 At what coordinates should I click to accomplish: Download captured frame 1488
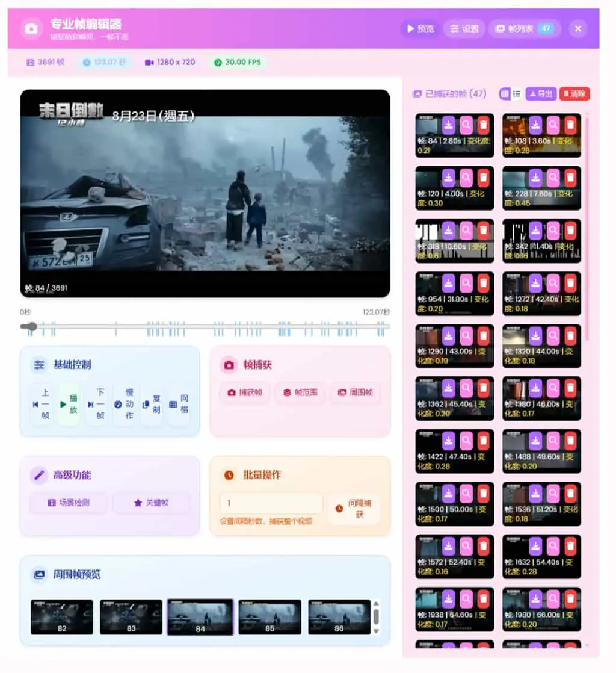click(x=535, y=441)
